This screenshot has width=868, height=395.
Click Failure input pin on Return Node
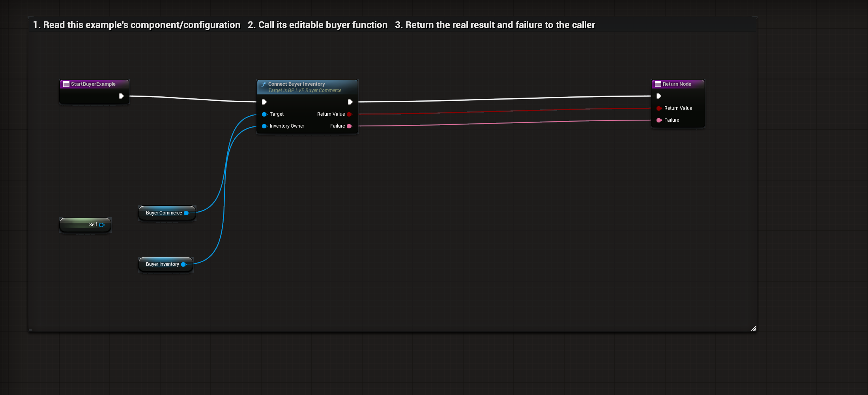coord(659,120)
